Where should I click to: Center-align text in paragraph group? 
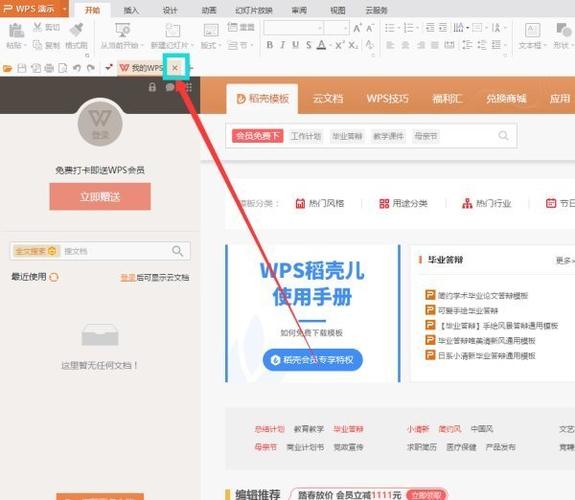pos(405,45)
